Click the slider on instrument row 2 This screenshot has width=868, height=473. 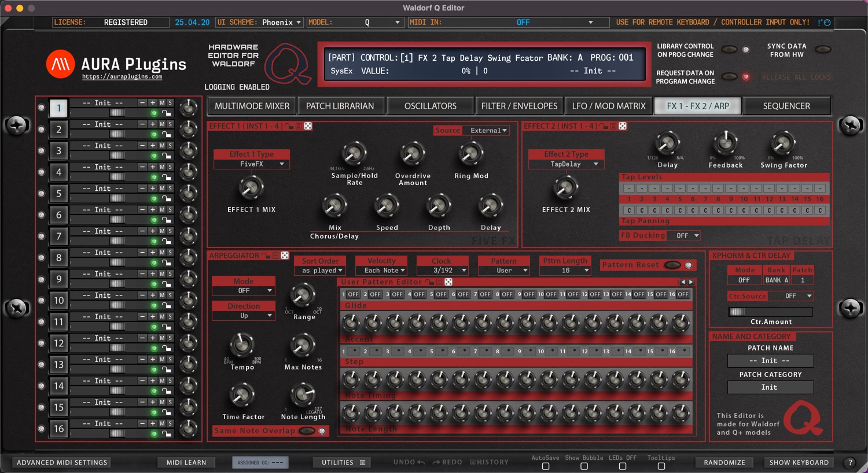pyautogui.click(x=117, y=134)
